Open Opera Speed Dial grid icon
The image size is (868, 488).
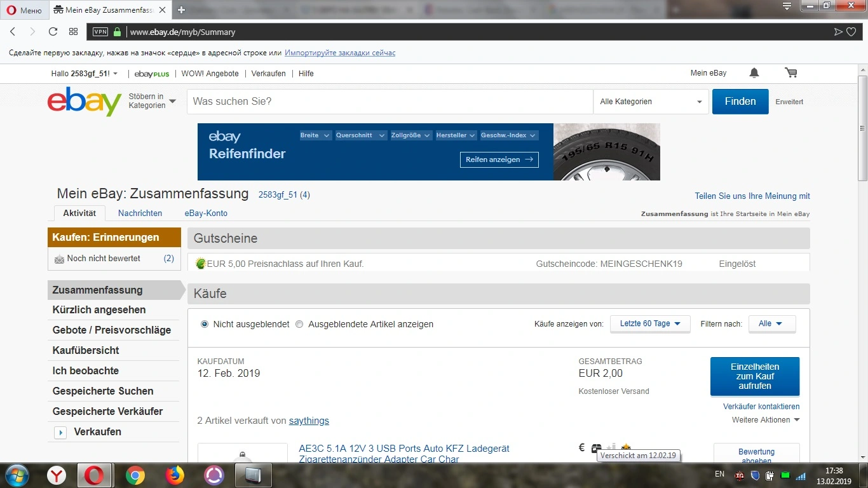[x=73, y=32]
